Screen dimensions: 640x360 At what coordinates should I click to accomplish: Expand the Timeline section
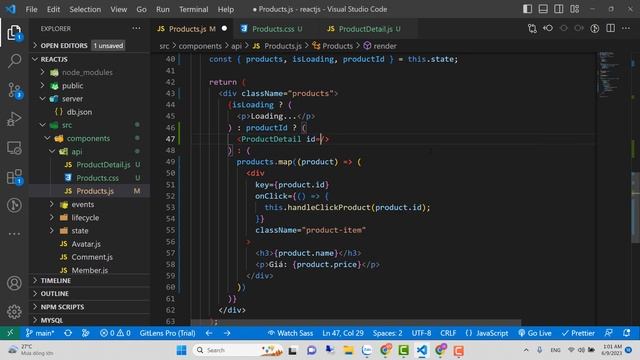click(x=89, y=280)
